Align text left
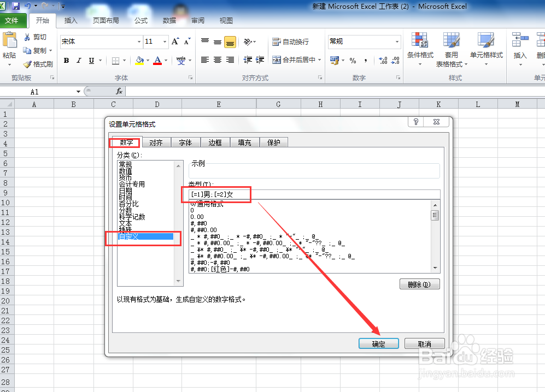545x392 pixels. 205,60
